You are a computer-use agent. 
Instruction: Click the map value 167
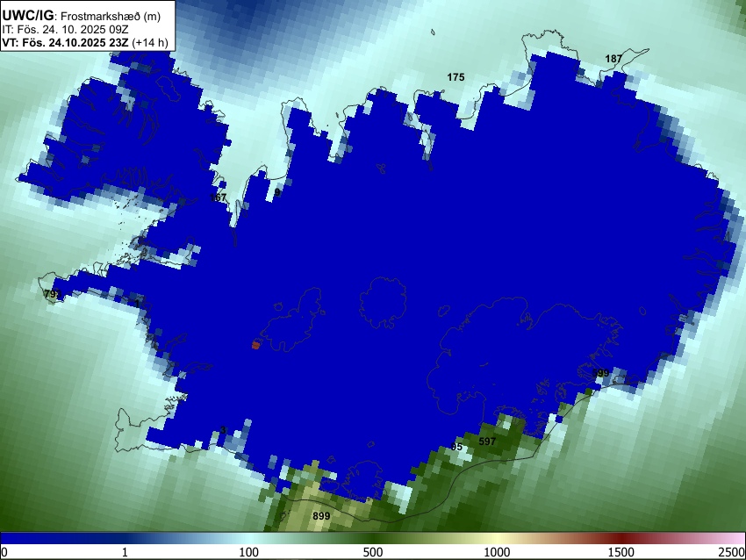pyautogui.click(x=218, y=197)
